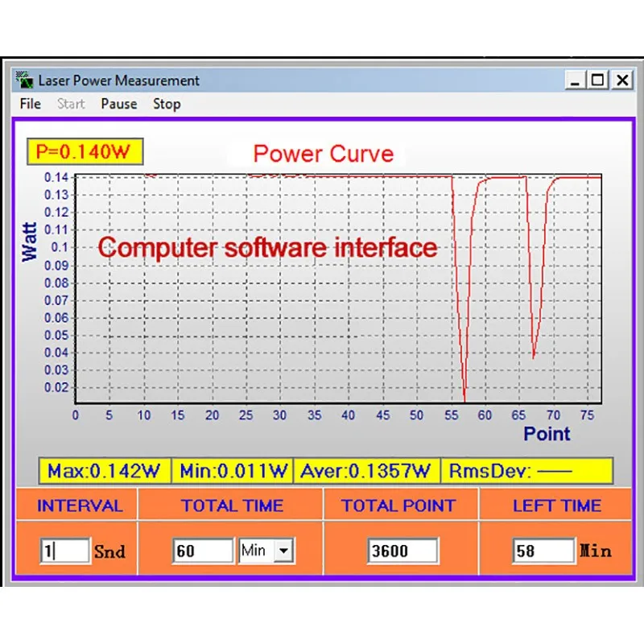Click the window title Laser Power Measurement
The height and width of the screenshot is (644, 644).
(118, 80)
